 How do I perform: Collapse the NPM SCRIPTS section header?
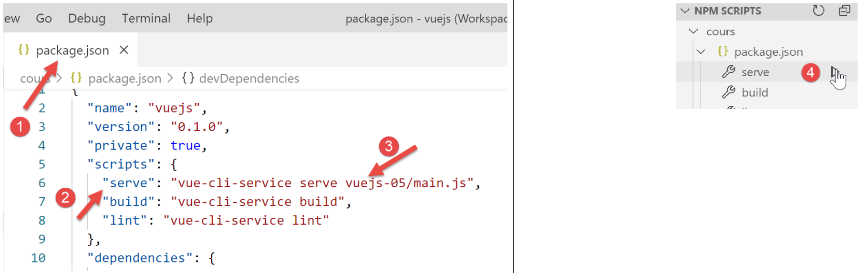tap(685, 10)
